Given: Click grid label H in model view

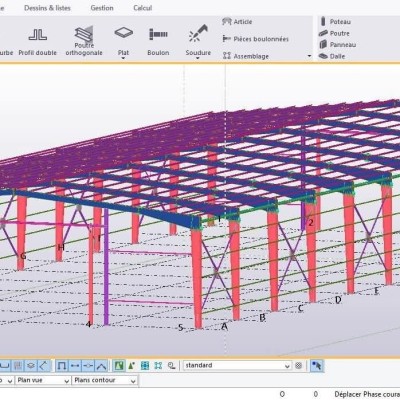Looking at the screenshot, I should pyautogui.click(x=61, y=247).
